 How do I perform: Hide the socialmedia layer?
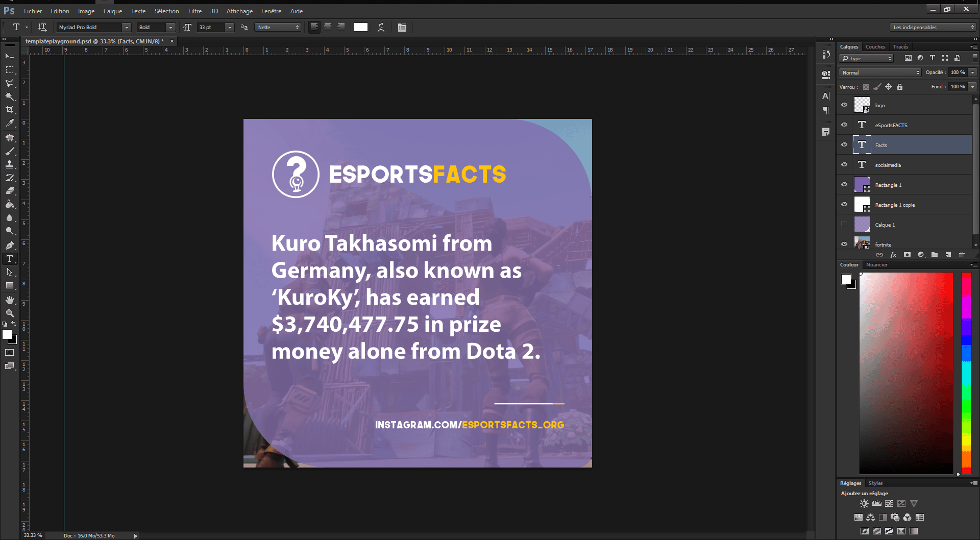844,165
